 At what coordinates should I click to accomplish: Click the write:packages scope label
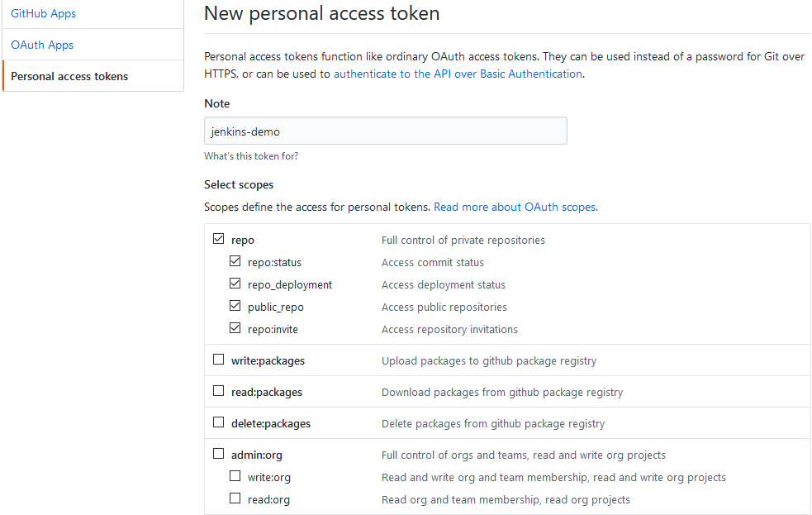pos(268,360)
